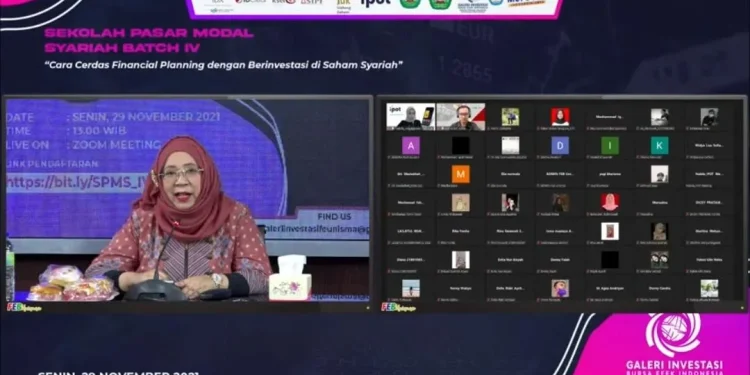
Task: Click 'SENIN, 29 NOVEMBER 2021' date on slide
Action: tap(146, 117)
